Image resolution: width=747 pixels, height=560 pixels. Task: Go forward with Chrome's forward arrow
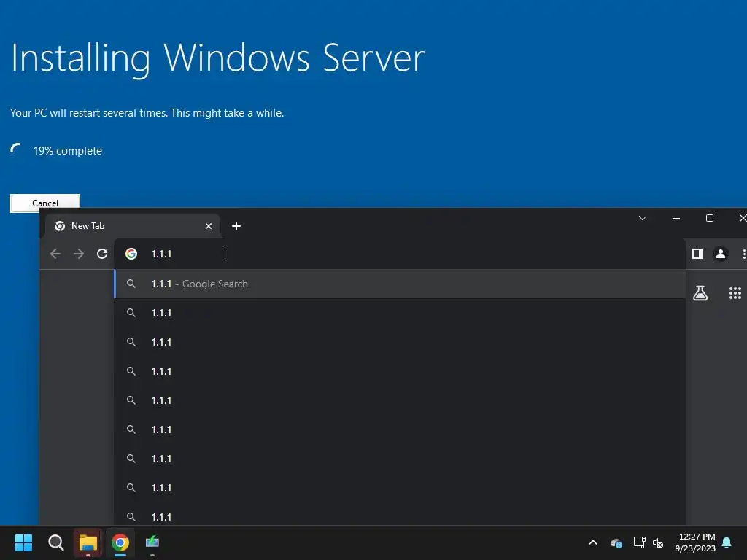click(79, 254)
